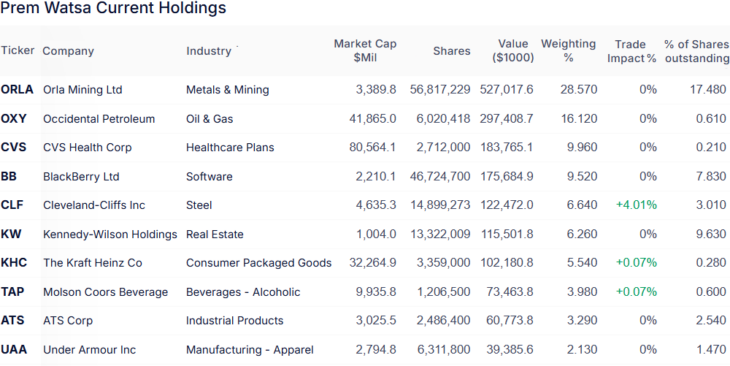This screenshot has height=366, width=730.
Task: Open the BB ticker link
Action: 9,176
